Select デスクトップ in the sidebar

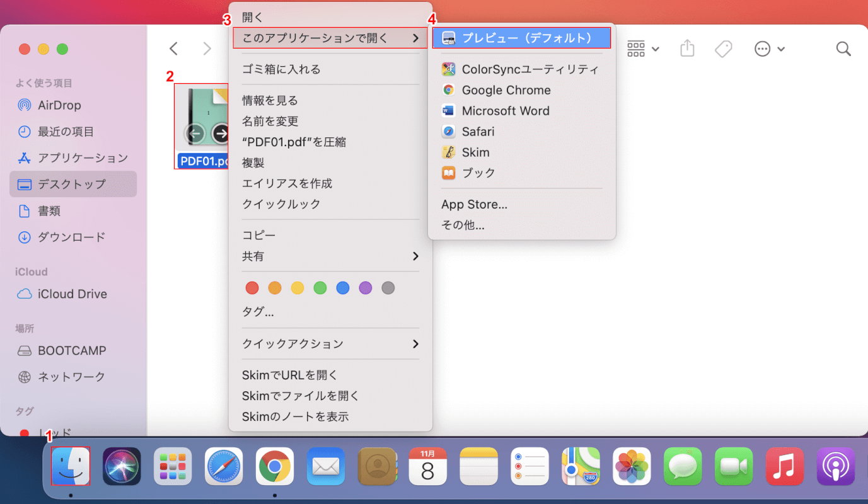73,184
